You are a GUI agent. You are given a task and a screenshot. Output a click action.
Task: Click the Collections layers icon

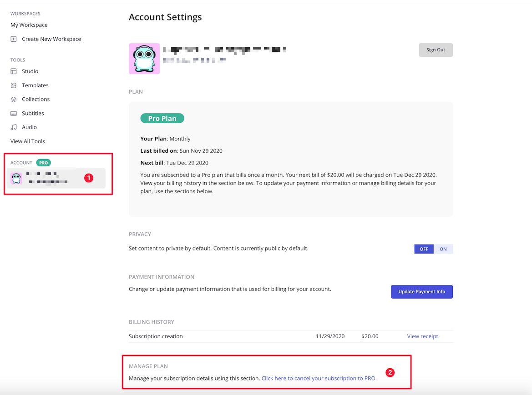pos(14,100)
